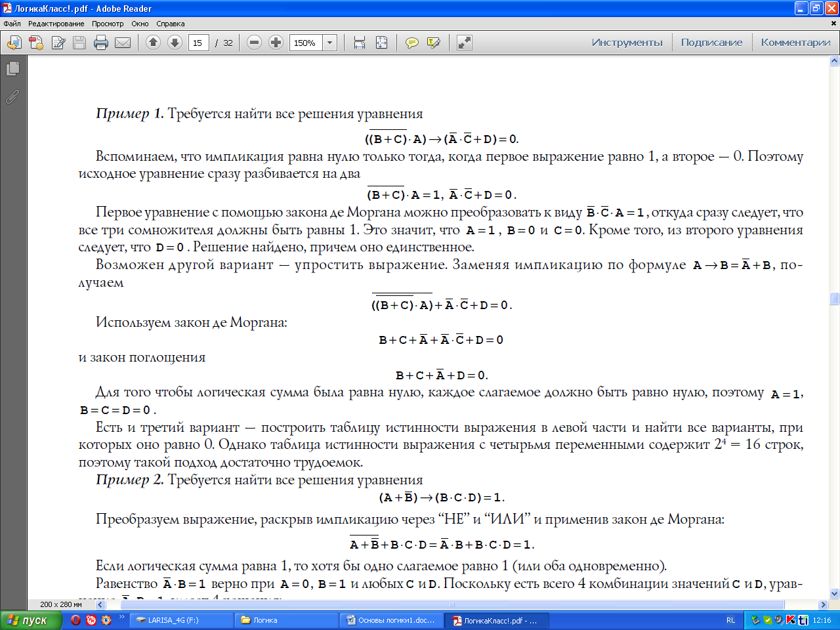
Task: Click the Save (floppy disk) icon
Action: coord(79,43)
